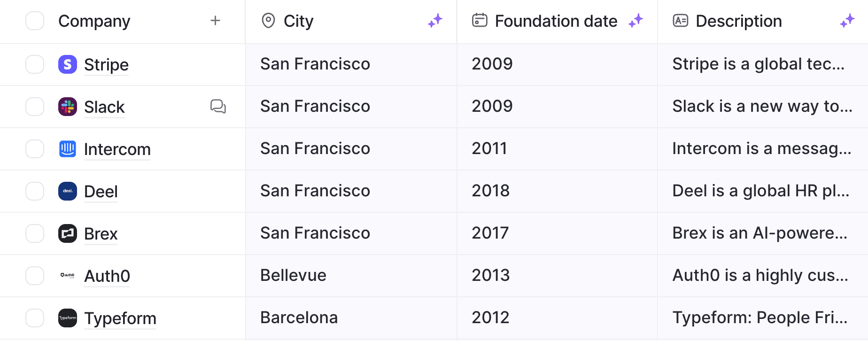The width and height of the screenshot is (868, 341).
Task: Click Brex's 2017 foundation date cell
Action: 490,233
